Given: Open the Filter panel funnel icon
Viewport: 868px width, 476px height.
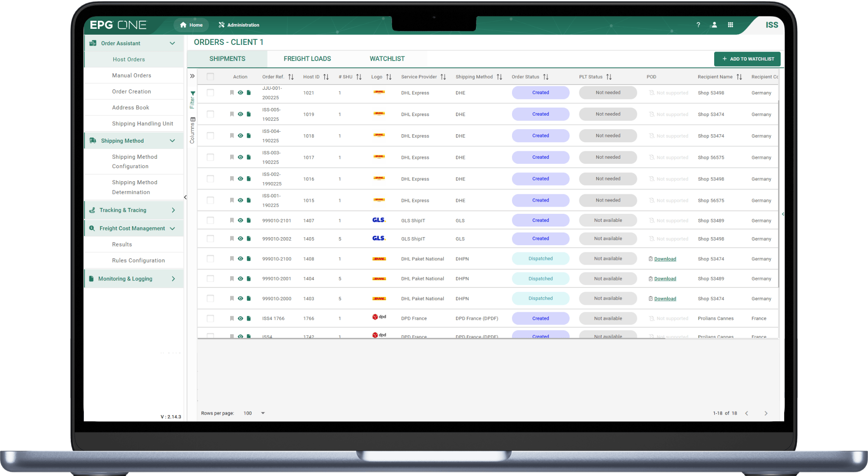Looking at the screenshot, I should tap(193, 94).
